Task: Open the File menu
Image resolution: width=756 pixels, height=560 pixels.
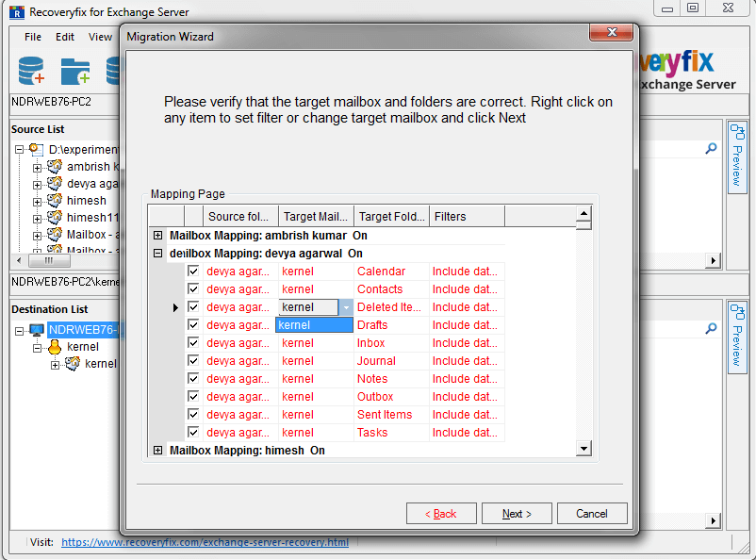Action: (x=33, y=37)
